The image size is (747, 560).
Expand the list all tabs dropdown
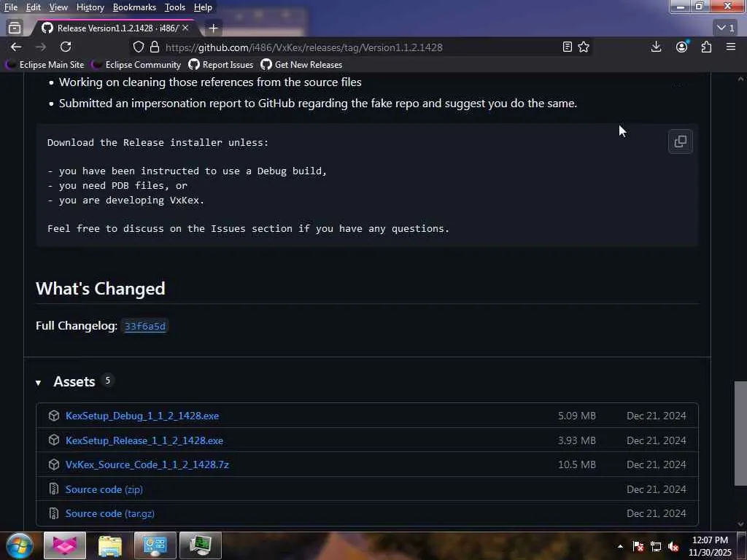[x=726, y=28]
